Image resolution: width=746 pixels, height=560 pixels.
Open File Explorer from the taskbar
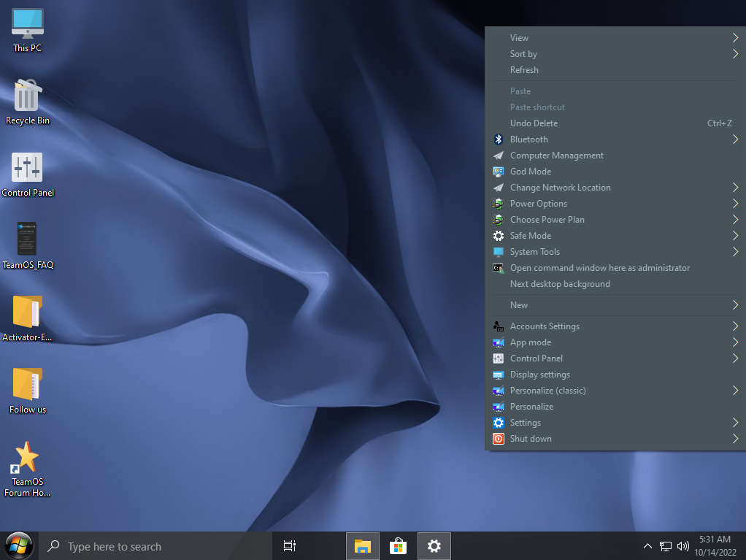pyautogui.click(x=362, y=546)
